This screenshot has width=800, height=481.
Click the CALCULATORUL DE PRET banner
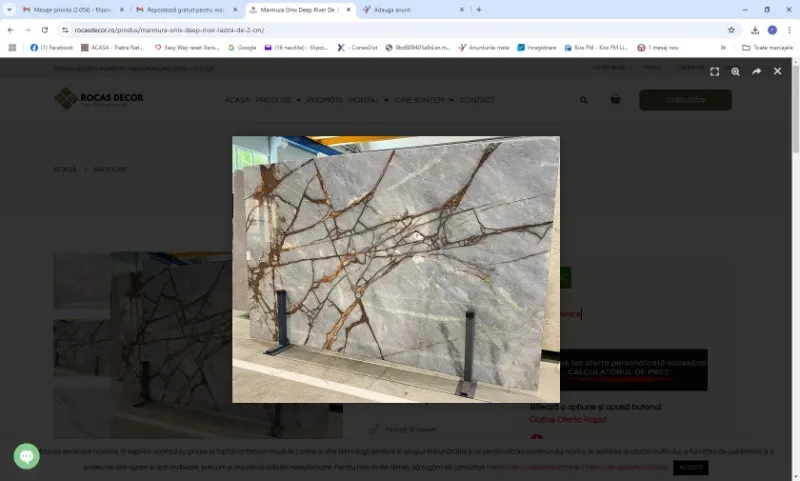pos(633,370)
